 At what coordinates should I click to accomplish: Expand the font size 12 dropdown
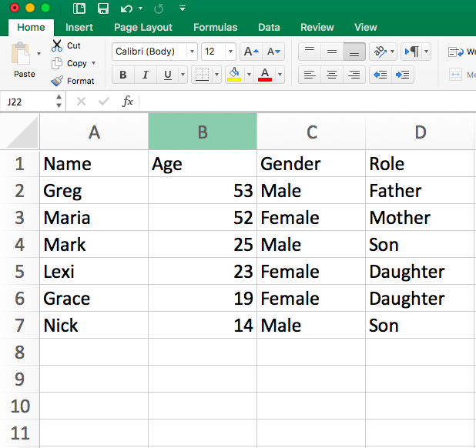point(230,52)
